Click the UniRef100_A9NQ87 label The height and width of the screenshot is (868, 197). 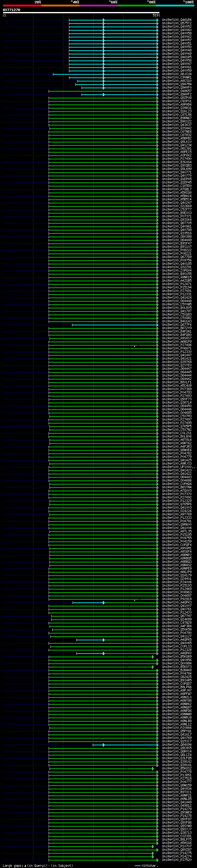coord(177,708)
